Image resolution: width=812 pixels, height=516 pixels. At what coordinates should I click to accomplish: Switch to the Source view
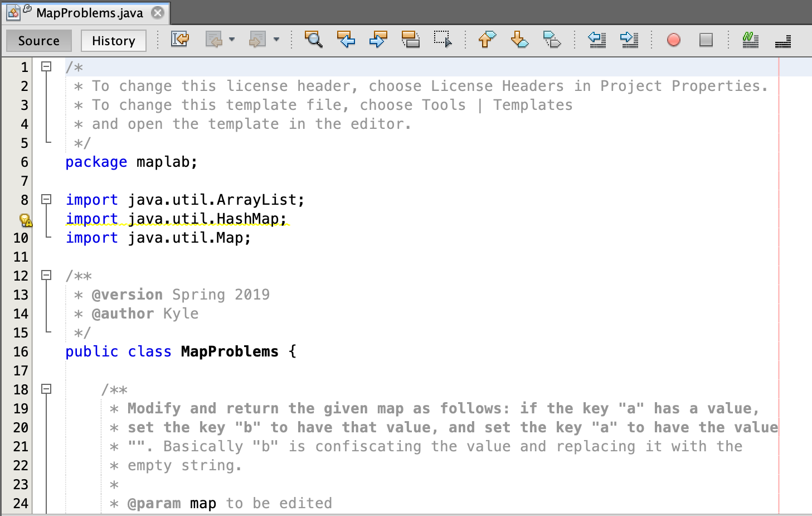point(39,41)
